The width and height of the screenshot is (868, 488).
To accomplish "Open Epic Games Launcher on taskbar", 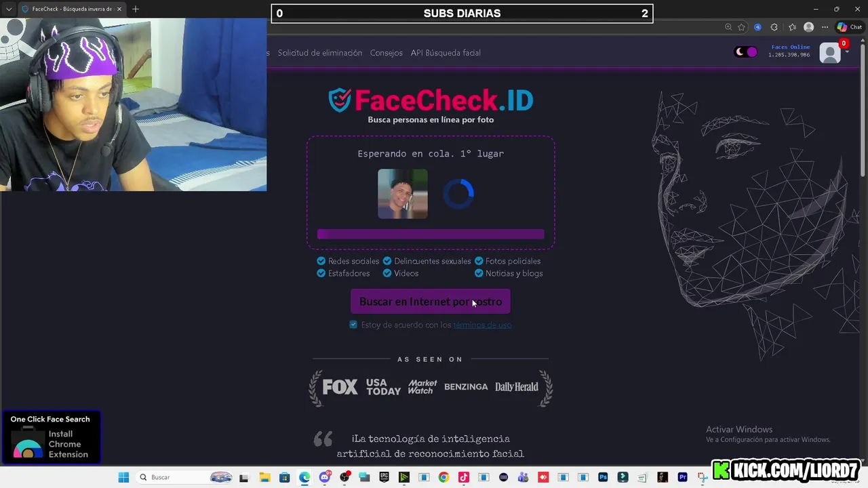I will click(384, 477).
